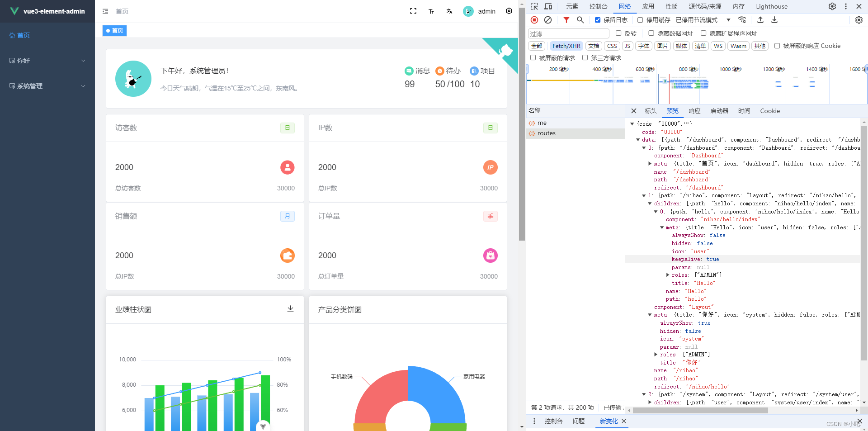Expand the 你好 sidebar menu

coord(47,61)
